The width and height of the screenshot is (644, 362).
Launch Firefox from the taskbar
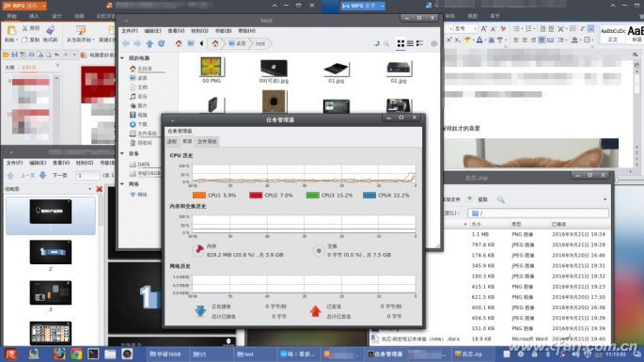click(59, 354)
